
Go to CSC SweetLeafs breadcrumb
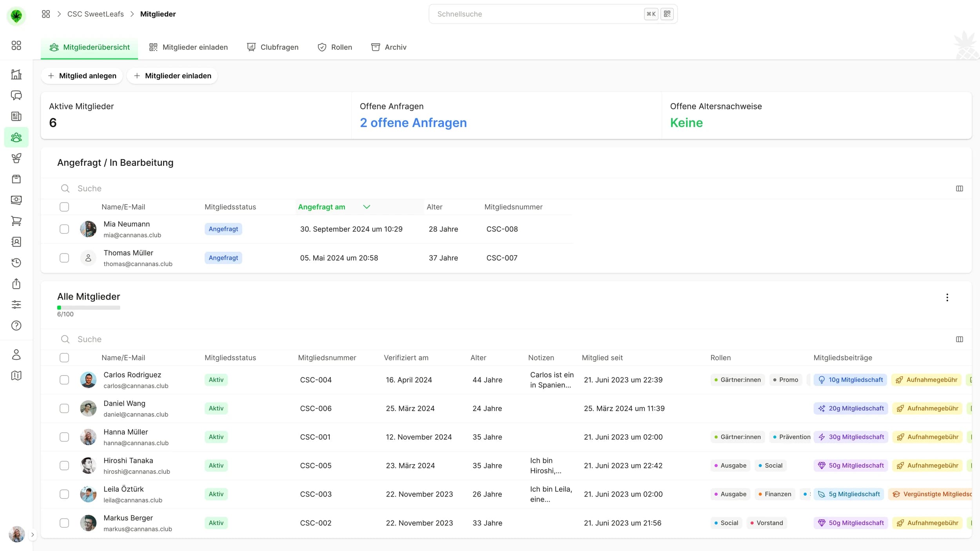pyautogui.click(x=95, y=14)
